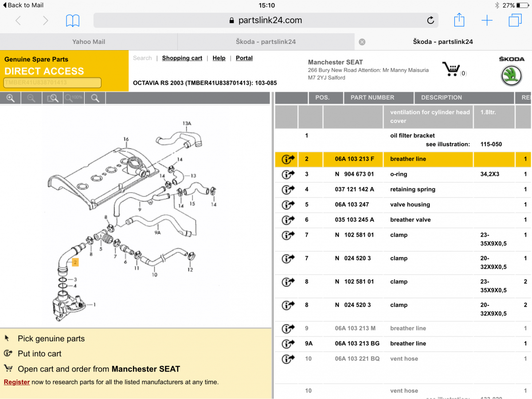Add vent hose 06A 103 221 BQ to cart
Screen dimensions: 532x399
[288, 359]
